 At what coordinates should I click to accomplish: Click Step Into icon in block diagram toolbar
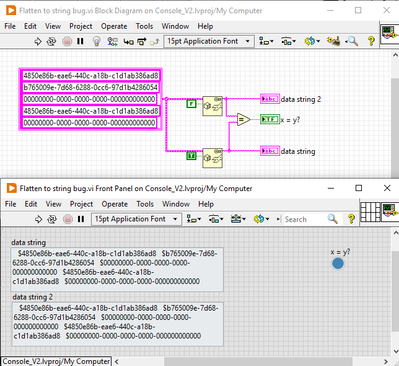point(129,41)
